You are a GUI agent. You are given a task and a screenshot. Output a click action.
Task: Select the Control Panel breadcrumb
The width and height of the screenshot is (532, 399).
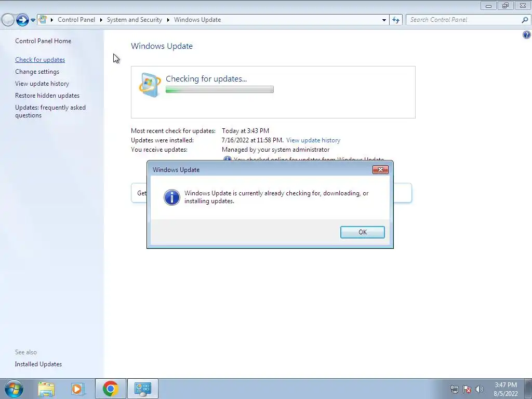click(76, 20)
